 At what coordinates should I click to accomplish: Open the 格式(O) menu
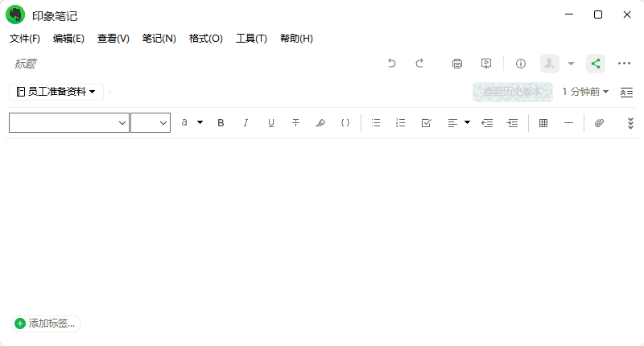(205, 39)
